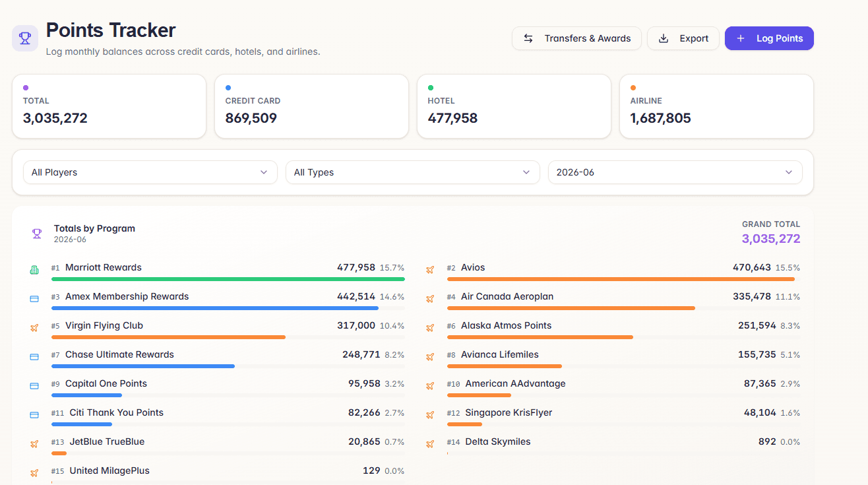This screenshot has height=485, width=868.
Task: Click the card icon beside Amex Membership Rewards
Action: click(x=34, y=299)
